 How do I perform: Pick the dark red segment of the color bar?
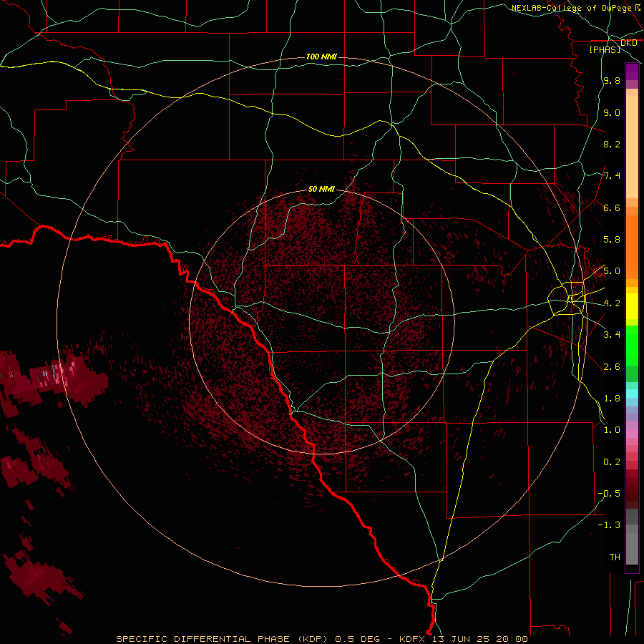[x=632, y=489]
